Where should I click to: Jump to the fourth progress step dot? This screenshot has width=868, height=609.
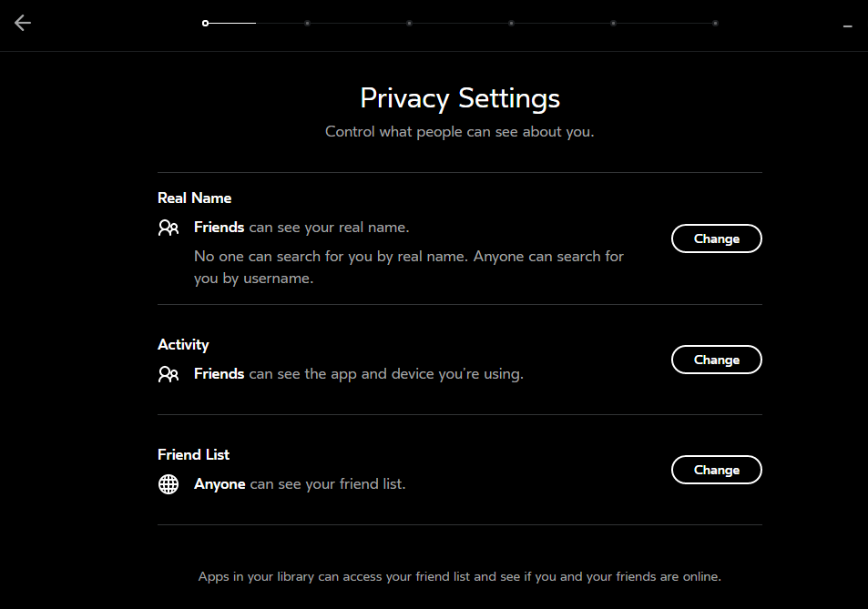tap(512, 24)
